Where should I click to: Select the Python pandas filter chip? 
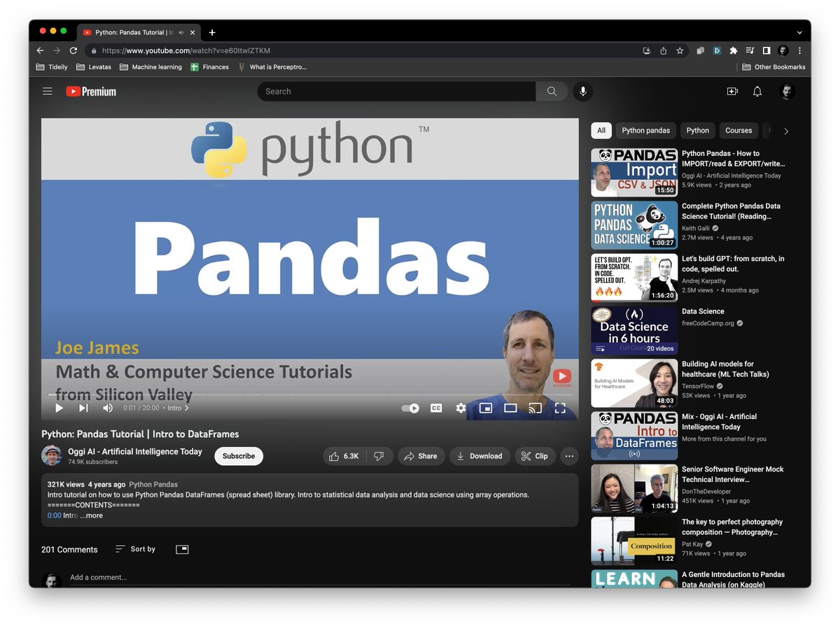pyautogui.click(x=646, y=131)
